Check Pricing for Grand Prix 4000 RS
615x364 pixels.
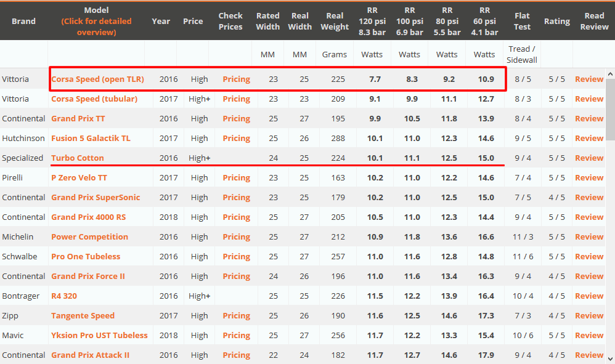[x=237, y=217]
